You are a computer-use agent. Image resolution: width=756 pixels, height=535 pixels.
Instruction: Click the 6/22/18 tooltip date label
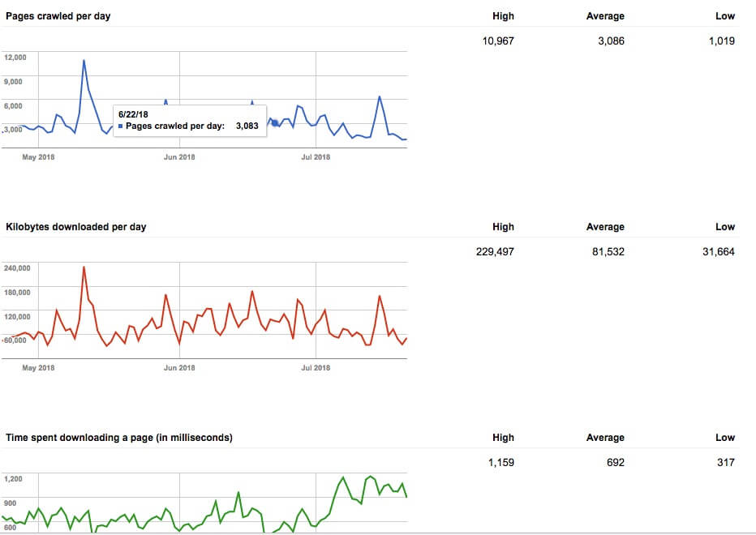133,114
